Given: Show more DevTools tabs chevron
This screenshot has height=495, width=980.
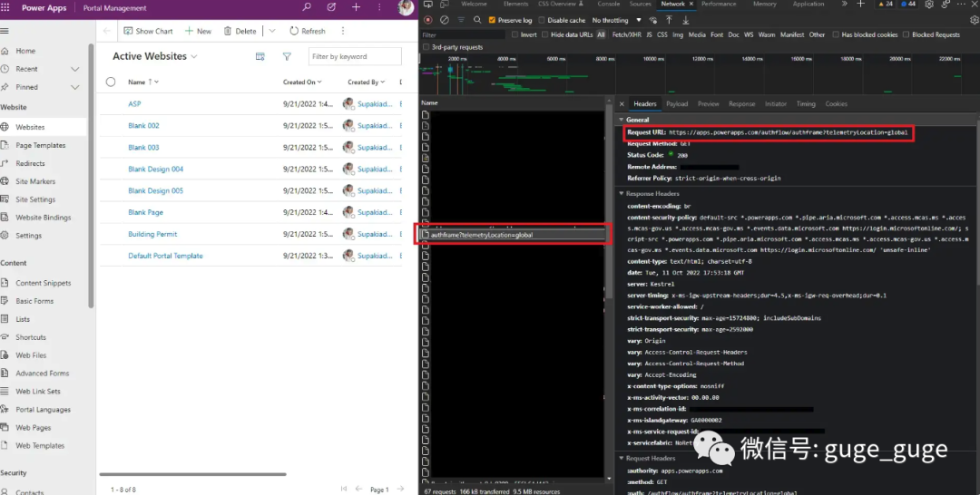Looking at the screenshot, I should pyautogui.click(x=845, y=4).
